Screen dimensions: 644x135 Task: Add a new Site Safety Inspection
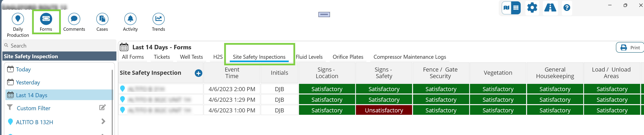[x=198, y=73]
